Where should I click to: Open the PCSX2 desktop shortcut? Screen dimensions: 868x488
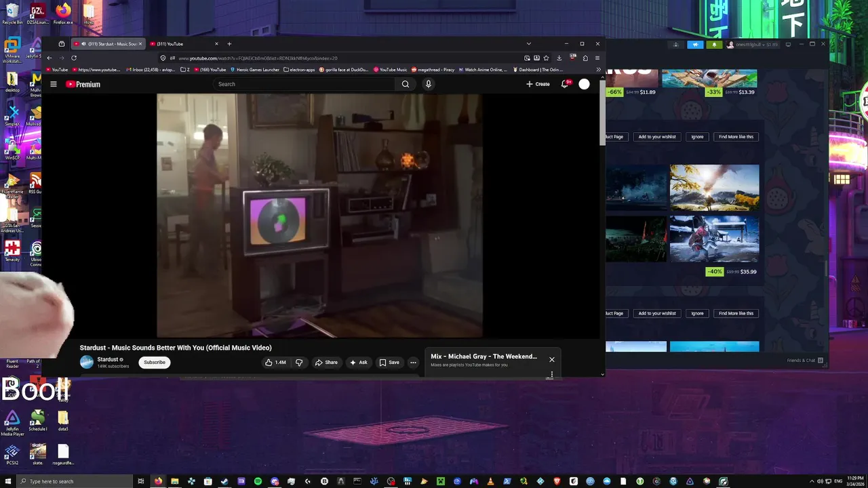12,454
